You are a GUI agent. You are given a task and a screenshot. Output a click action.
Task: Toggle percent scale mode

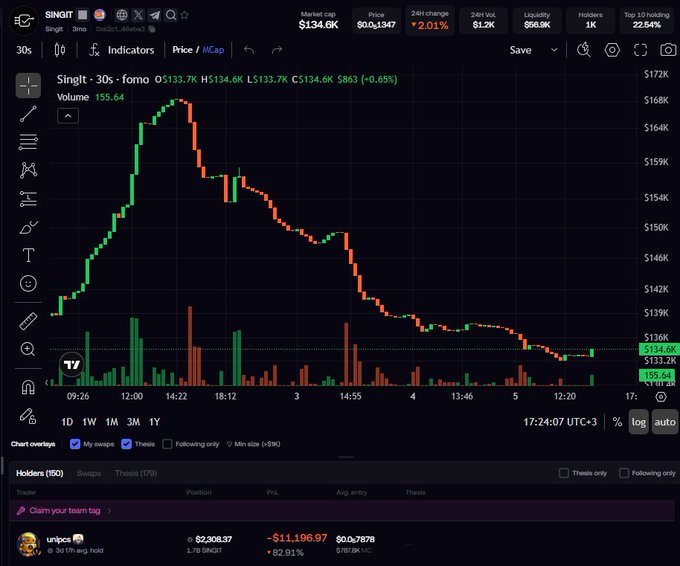pos(617,422)
